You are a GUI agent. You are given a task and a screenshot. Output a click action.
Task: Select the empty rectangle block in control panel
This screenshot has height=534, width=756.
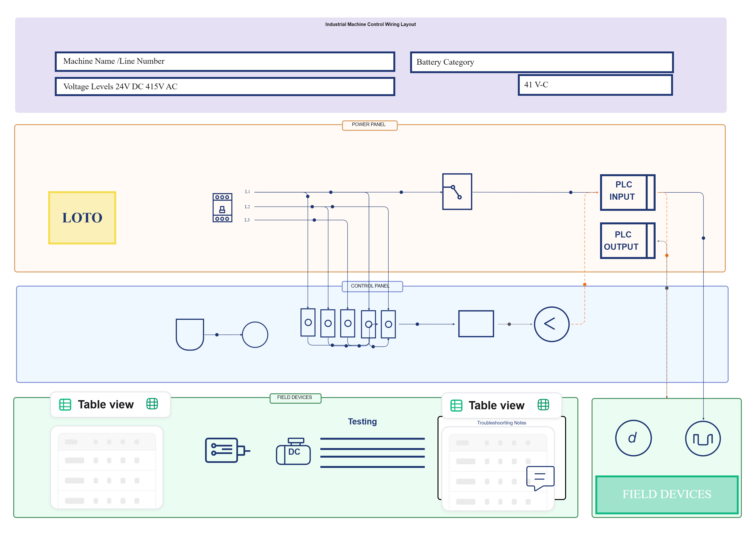click(x=476, y=324)
